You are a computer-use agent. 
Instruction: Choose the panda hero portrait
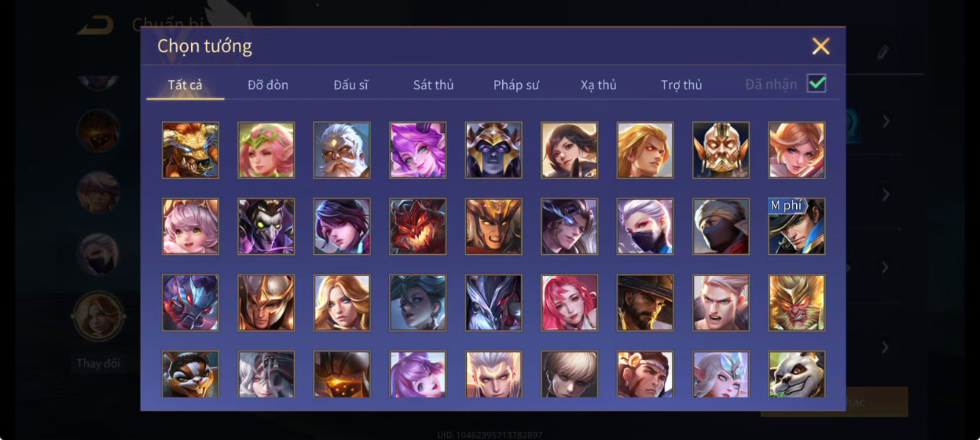(x=797, y=374)
